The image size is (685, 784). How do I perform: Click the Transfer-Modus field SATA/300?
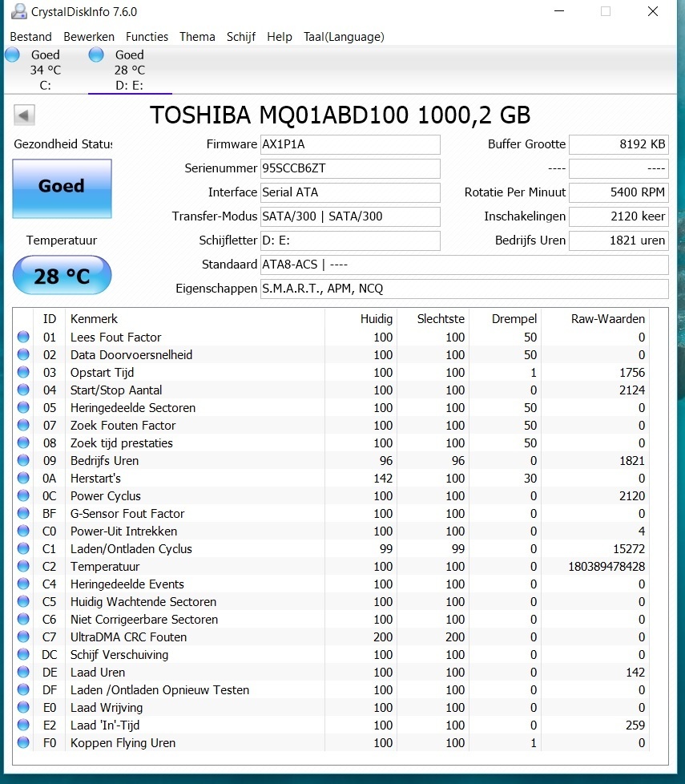[350, 216]
